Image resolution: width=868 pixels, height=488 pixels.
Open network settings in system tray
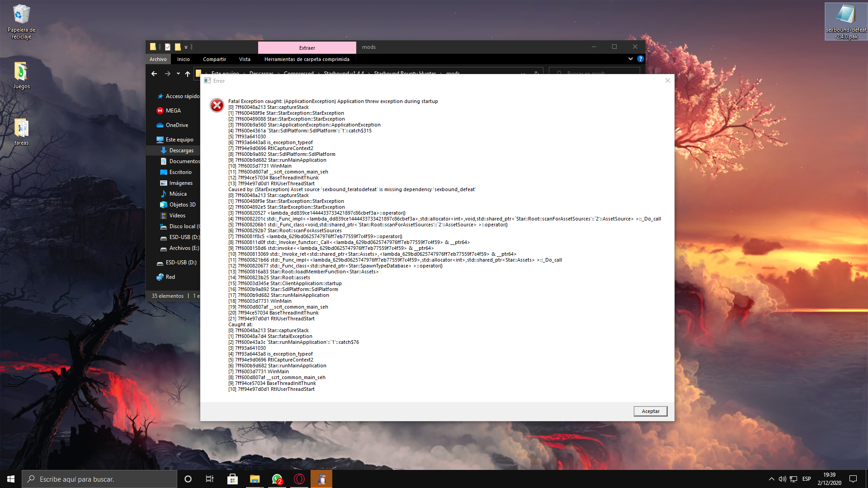pos(793,479)
